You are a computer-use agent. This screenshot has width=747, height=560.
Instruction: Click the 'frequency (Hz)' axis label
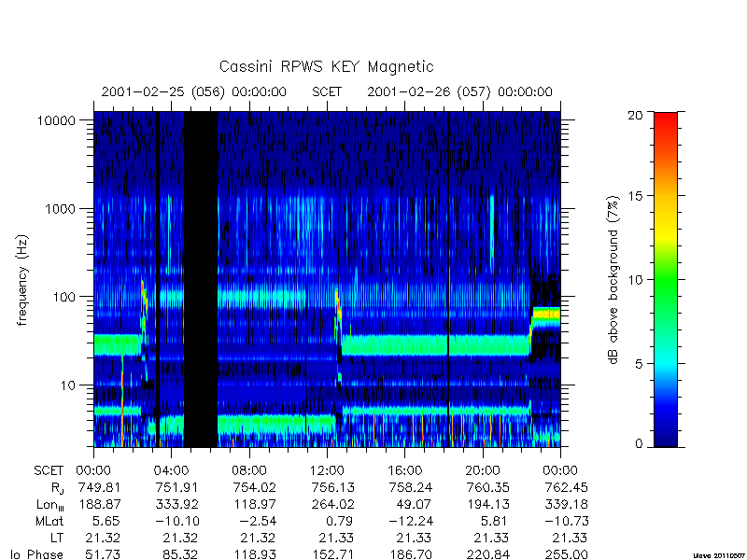[x=22, y=280]
